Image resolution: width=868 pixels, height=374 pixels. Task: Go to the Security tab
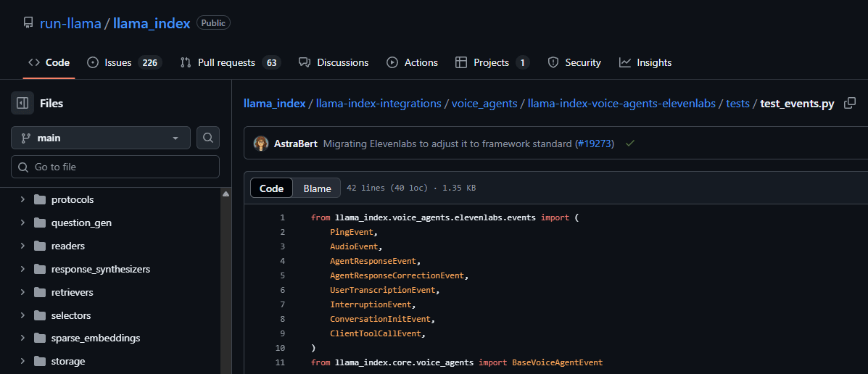[x=574, y=62]
